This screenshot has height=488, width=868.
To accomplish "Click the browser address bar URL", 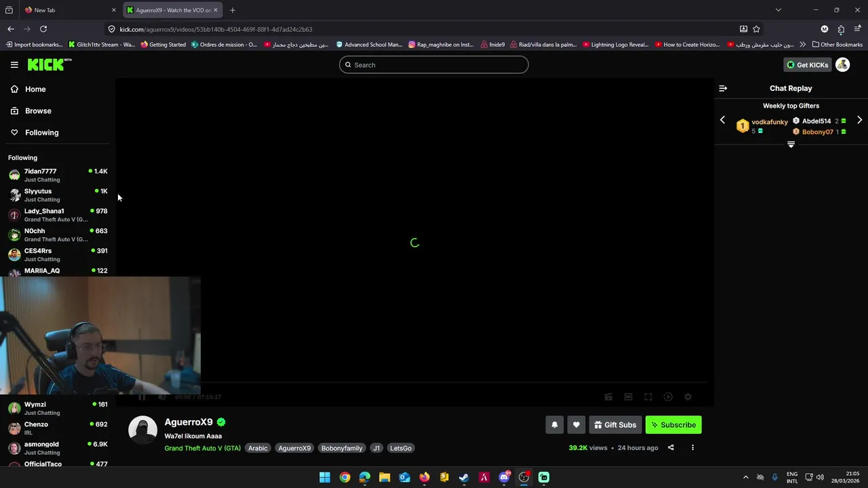I will point(216,30).
